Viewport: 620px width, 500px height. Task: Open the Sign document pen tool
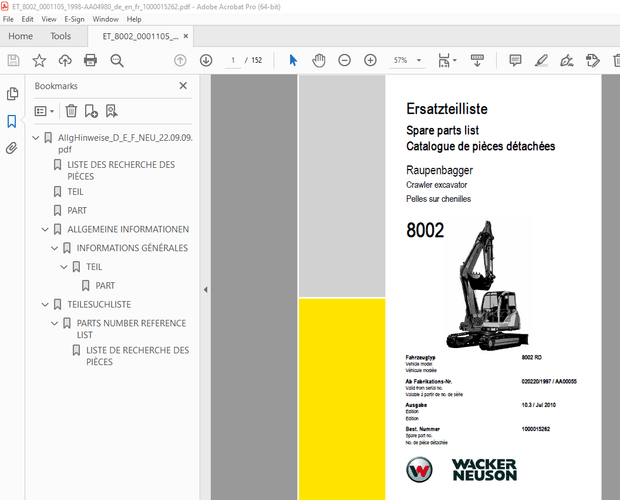(567, 60)
